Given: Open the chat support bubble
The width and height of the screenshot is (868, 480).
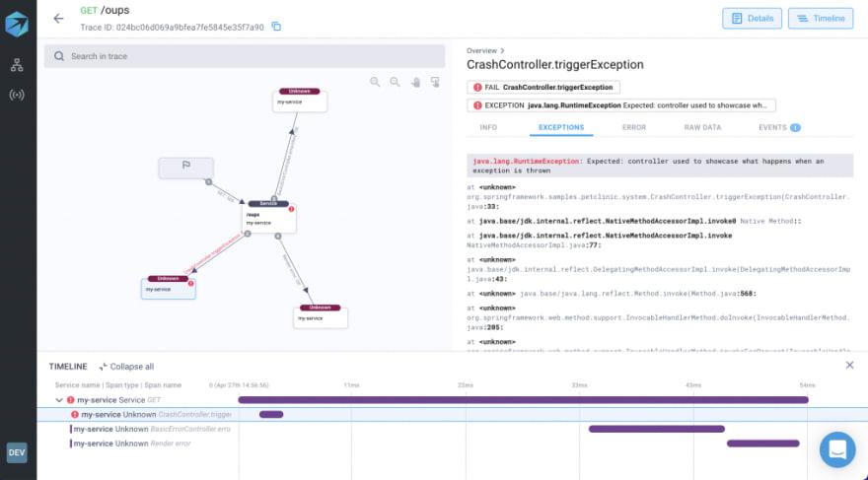Looking at the screenshot, I should (837, 449).
